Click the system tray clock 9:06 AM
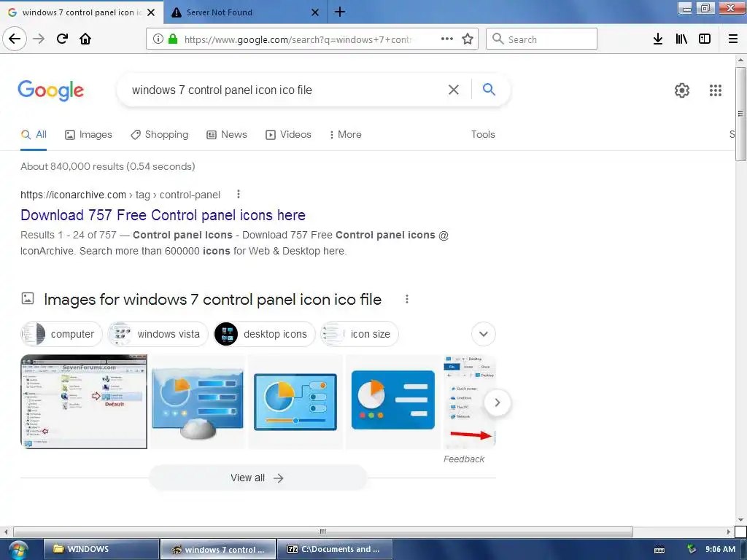747x560 pixels. (720, 549)
